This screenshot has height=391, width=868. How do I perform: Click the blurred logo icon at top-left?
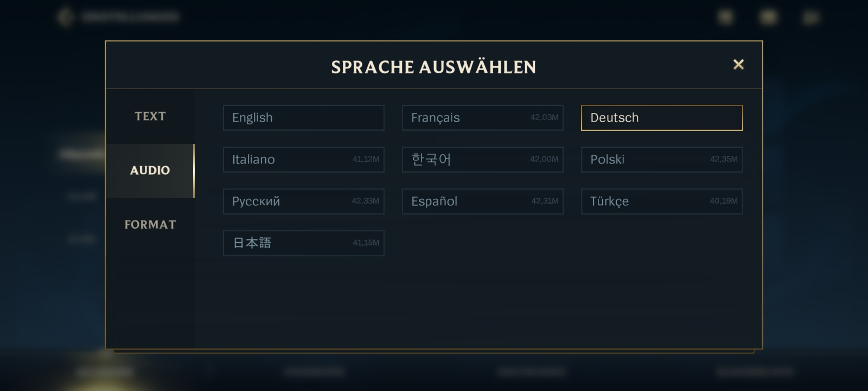65,17
